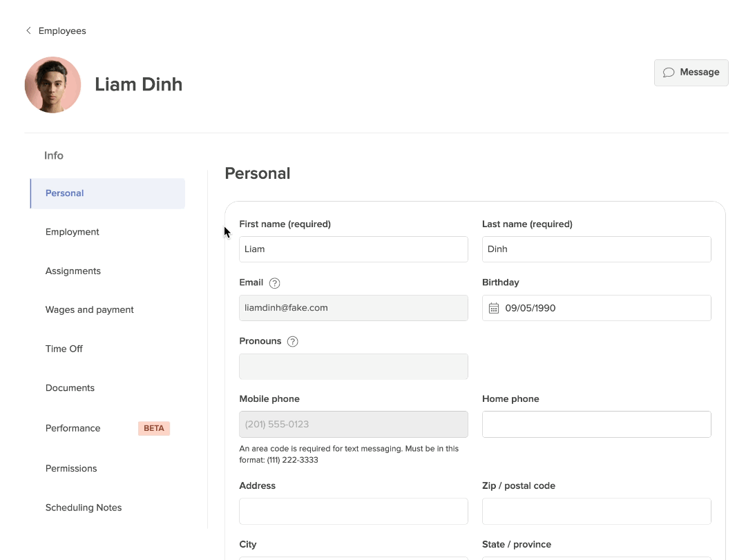Click Liam Dinh's profile photo
This screenshot has height=560, width=746.
click(x=52, y=85)
